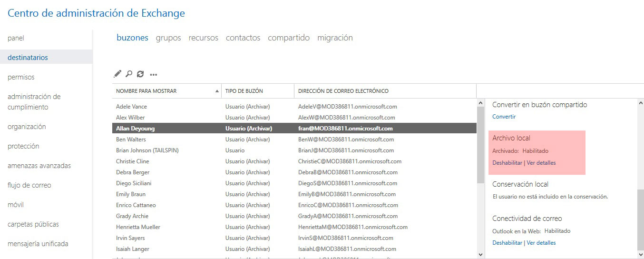Click the DebraB@MOD386811.onmicrosoft.com email cell
644x259 pixels.
[x=348, y=172]
